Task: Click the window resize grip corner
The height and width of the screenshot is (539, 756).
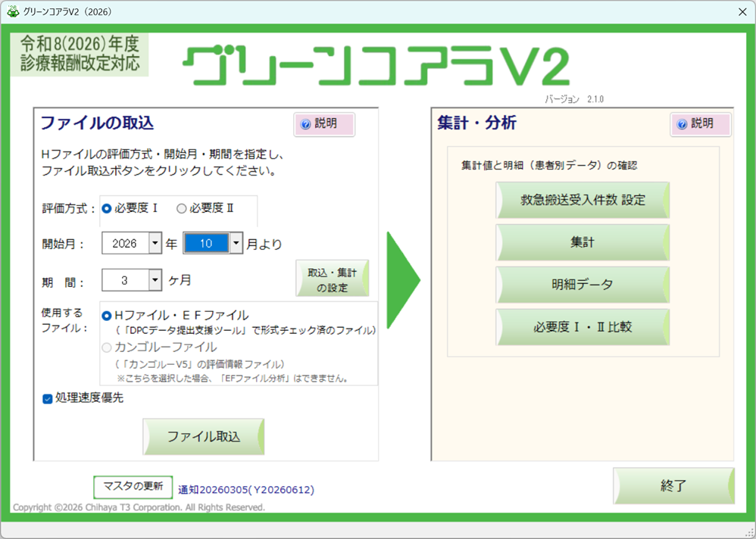Action: [751, 534]
